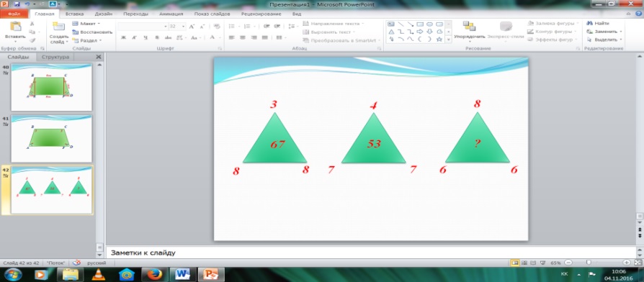
Task: Toggle bold Ж formatting
Action: (123, 37)
